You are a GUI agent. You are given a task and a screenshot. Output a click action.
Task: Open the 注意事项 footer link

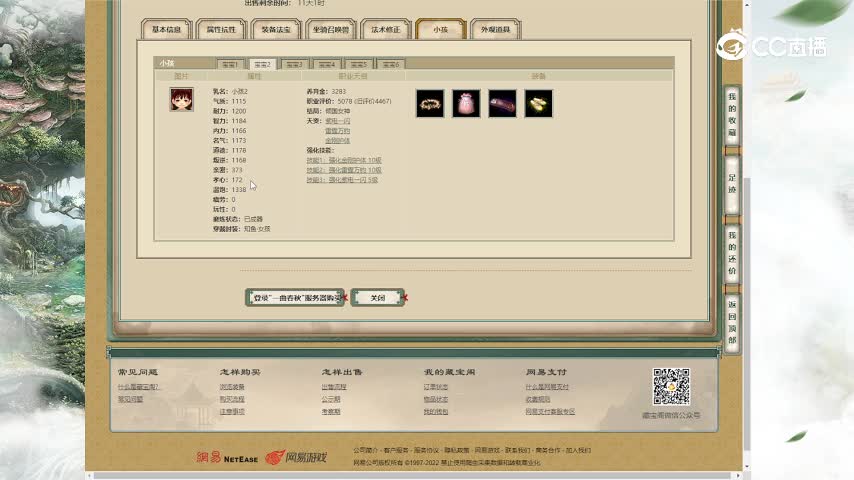[x=232, y=412]
